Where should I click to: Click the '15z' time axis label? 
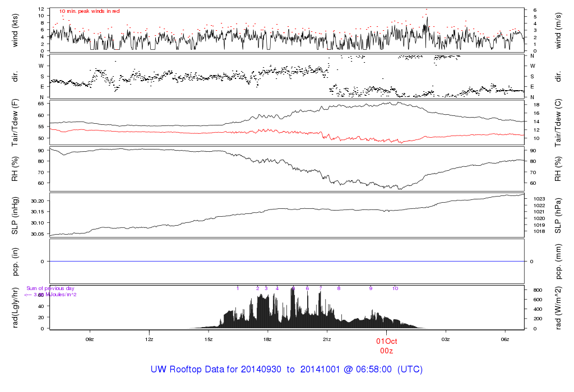[209, 339]
